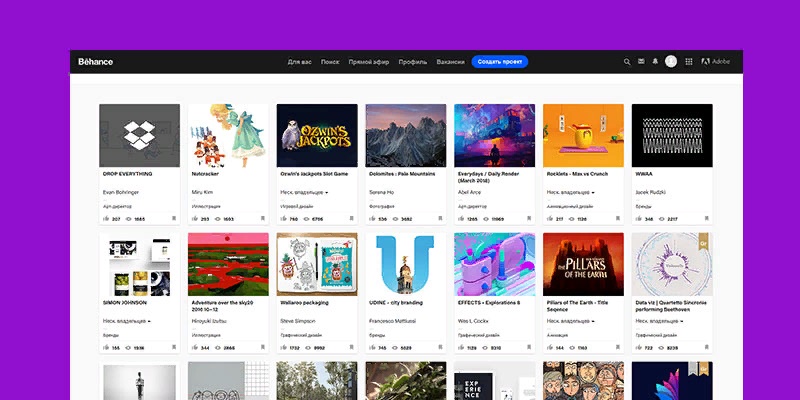Like the WWAA project thumbs-up
800x400 pixels.
639,218
